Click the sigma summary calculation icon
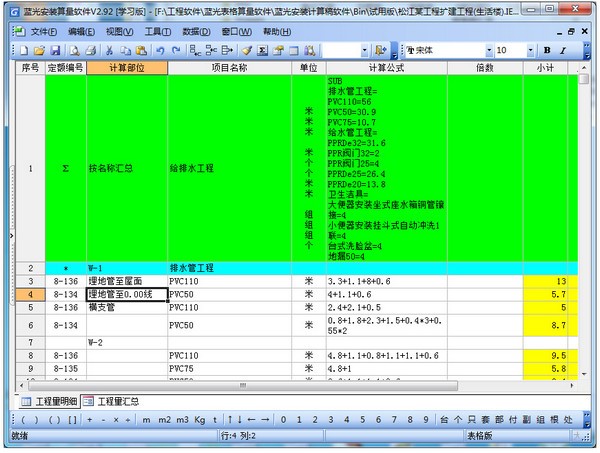This screenshot has height=453, width=600. point(262,50)
